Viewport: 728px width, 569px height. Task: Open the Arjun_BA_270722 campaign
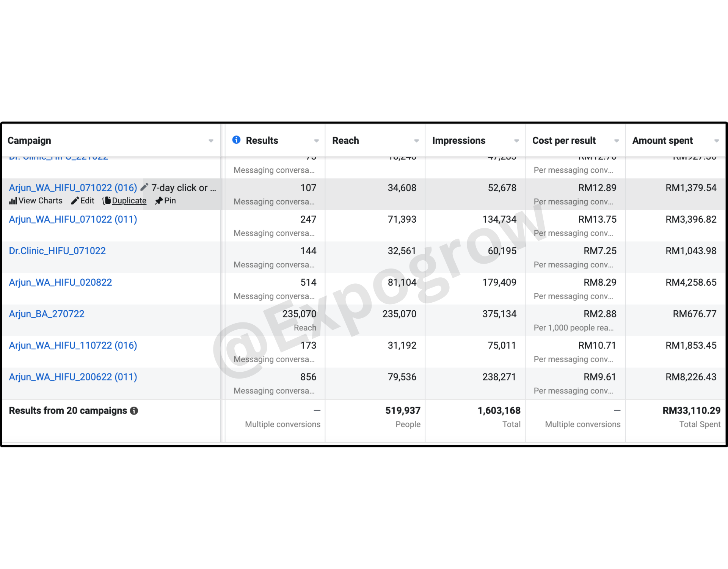tap(47, 314)
